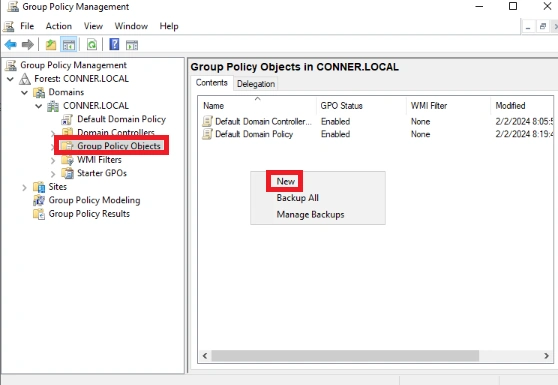Minimize the inner MDI child window

click(x=528, y=27)
